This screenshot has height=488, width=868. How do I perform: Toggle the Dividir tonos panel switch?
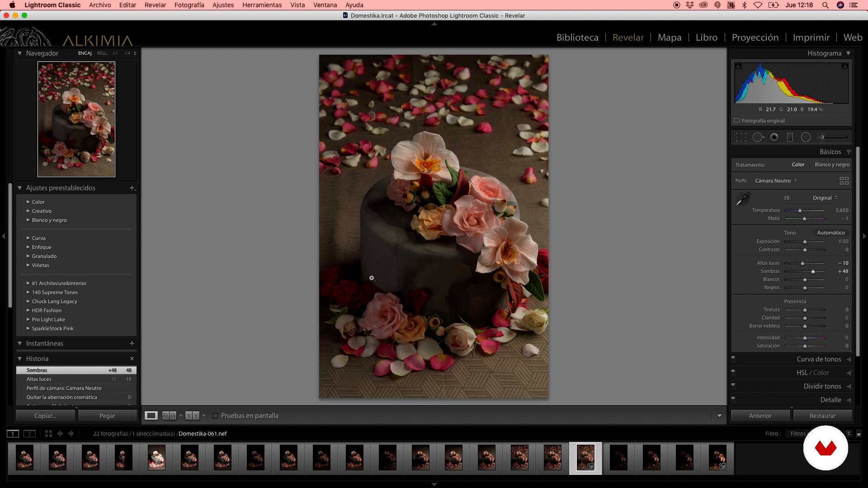(x=733, y=386)
